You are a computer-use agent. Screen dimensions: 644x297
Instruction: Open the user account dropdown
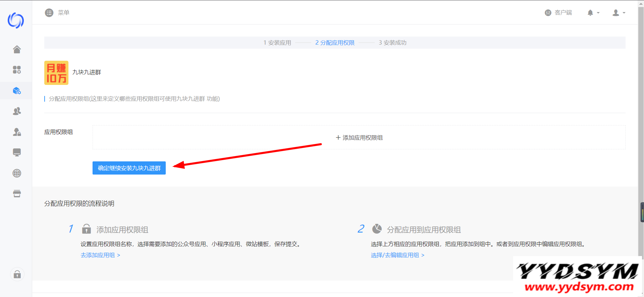click(x=619, y=13)
